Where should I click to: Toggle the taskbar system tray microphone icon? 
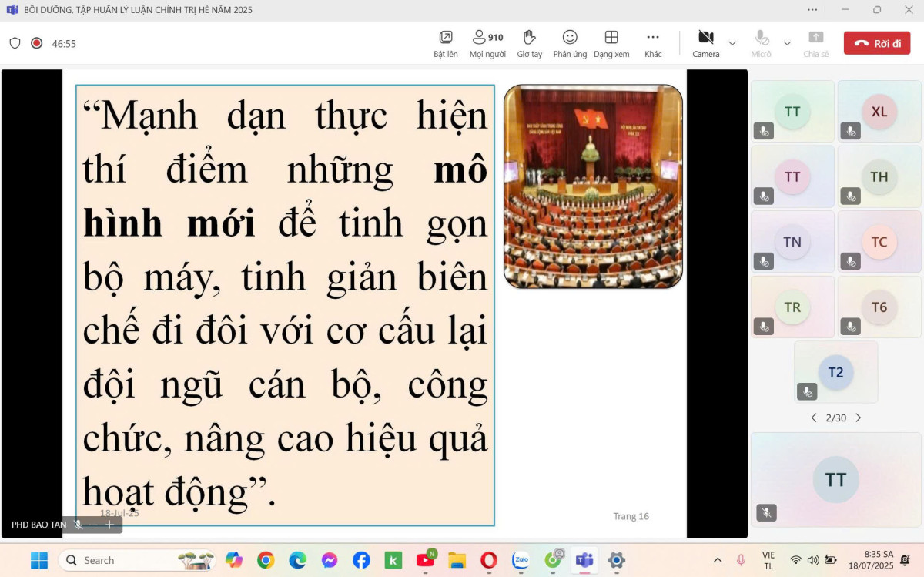point(741,560)
